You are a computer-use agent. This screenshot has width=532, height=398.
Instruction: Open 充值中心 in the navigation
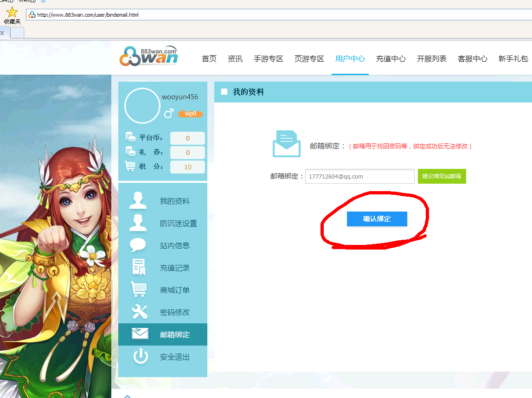coord(391,59)
